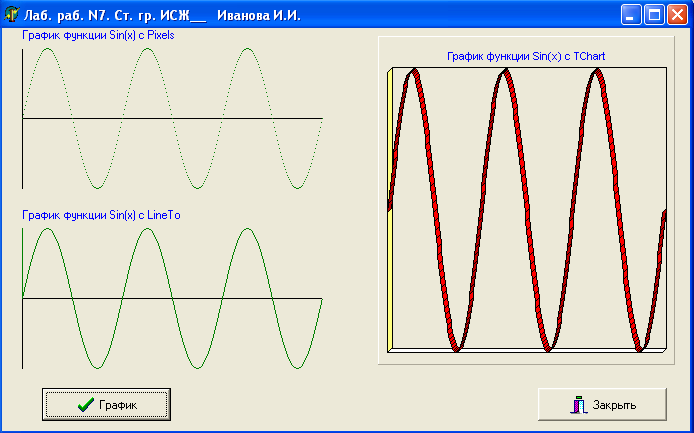
Task: Close the window with the red X
Action: coord(677,15)
